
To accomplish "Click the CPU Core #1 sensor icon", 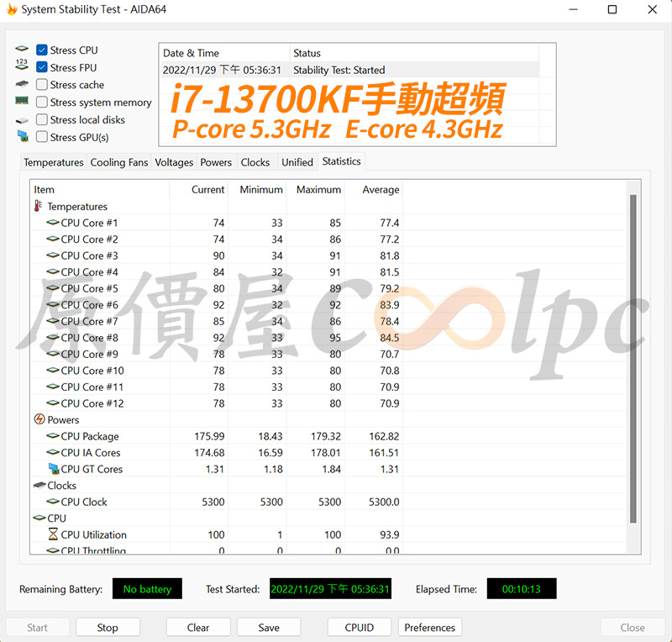I will (x=53, y=222).
